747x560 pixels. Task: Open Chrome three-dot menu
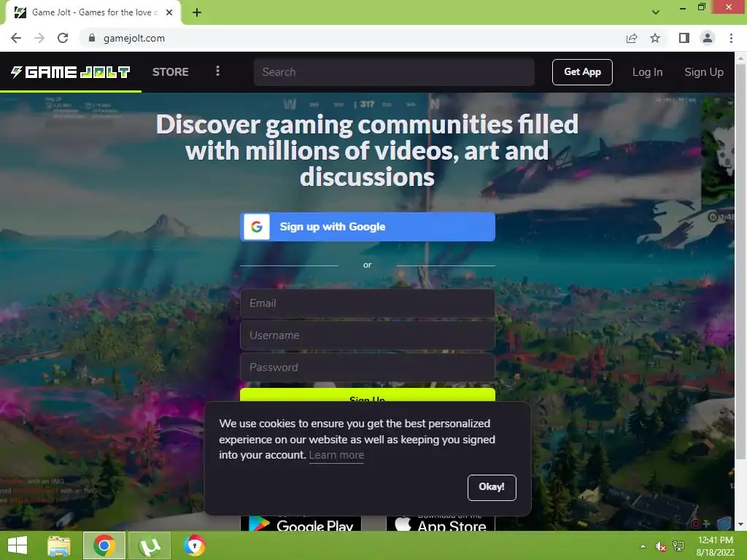click(731, 38)
